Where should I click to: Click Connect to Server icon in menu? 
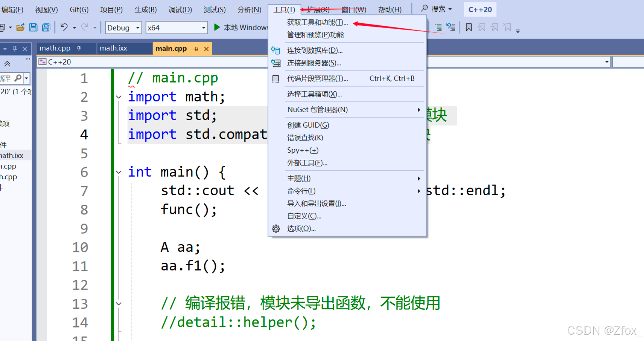[276, 63]
